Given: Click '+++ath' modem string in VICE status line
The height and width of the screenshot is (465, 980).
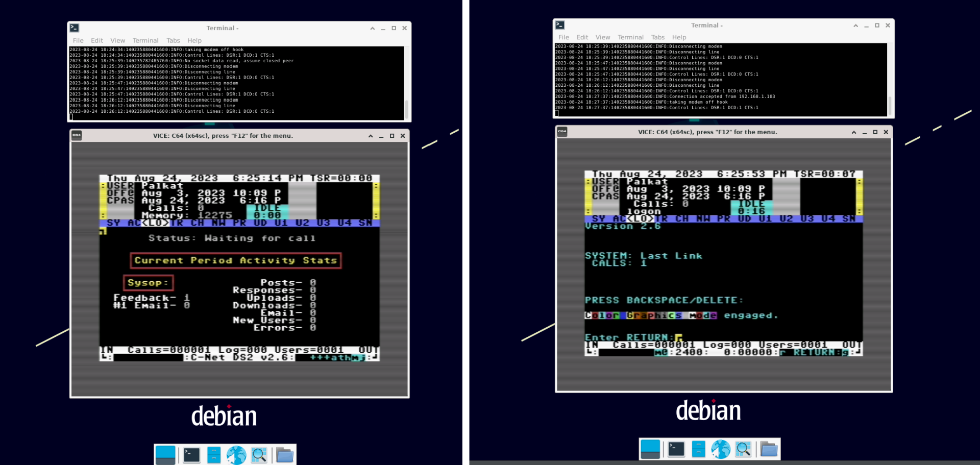Looking at the screenshot, I should pyautogui.click(x=330, y=357).
